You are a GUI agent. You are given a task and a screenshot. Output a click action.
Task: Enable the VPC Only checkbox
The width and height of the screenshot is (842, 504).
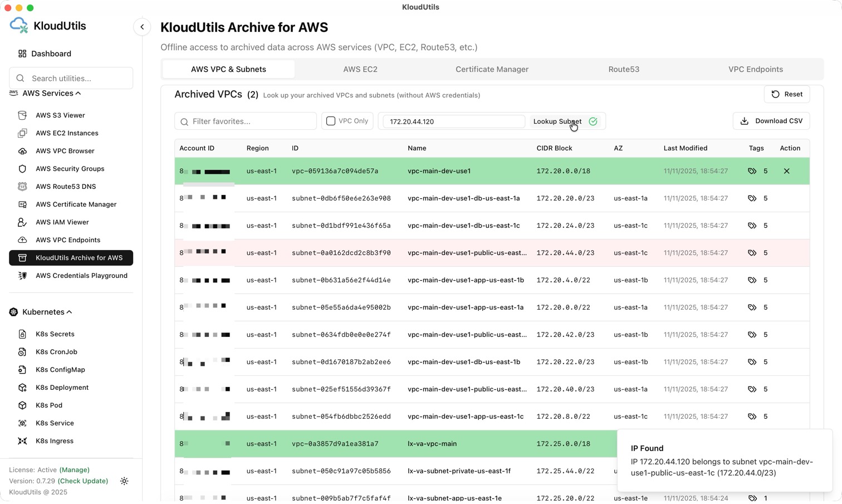(x=331, y=121)
